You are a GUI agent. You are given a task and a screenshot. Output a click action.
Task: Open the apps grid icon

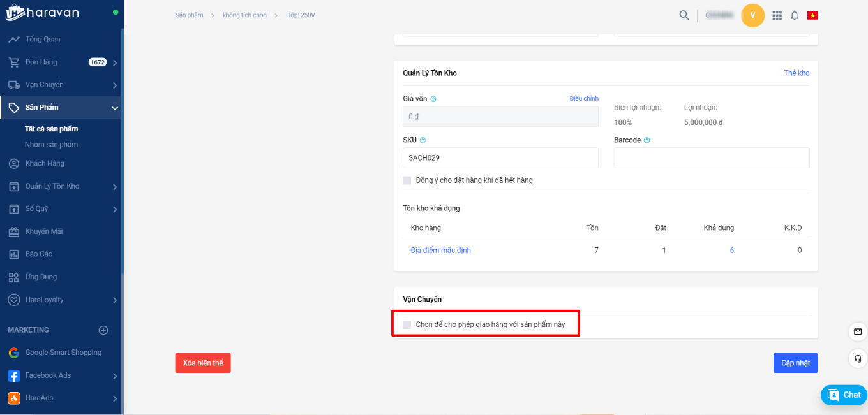click(x=777, y=15)
